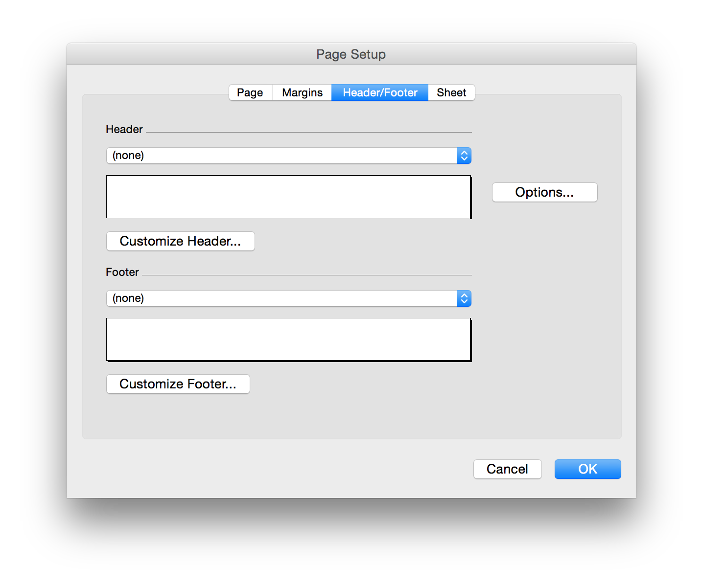703x588 pixels.
Task: Select the Header/Footer tab
Action: pos(380,92)
